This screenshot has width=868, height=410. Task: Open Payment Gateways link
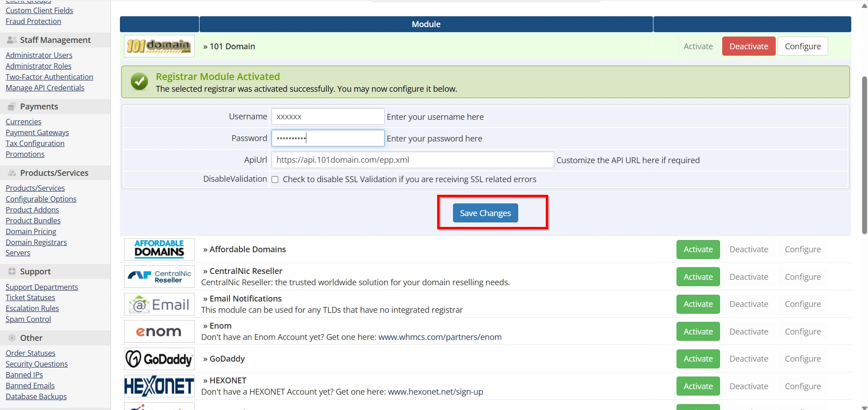click(37, 132)
